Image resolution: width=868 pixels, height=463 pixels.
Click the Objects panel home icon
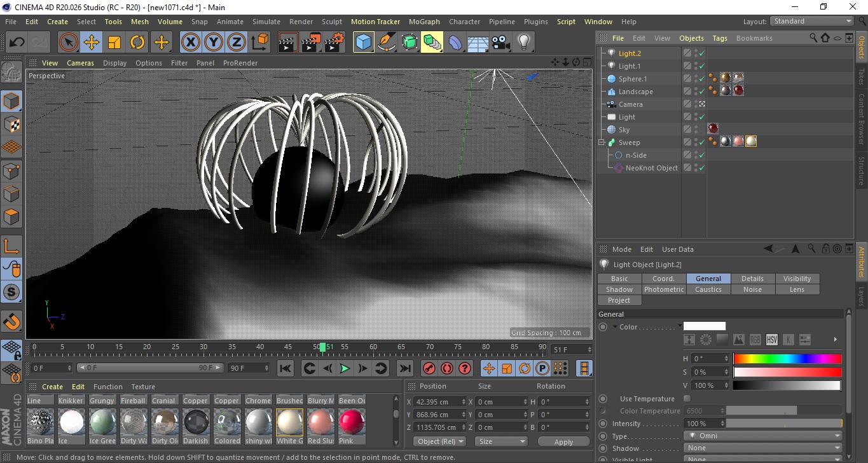pos(825,38)
